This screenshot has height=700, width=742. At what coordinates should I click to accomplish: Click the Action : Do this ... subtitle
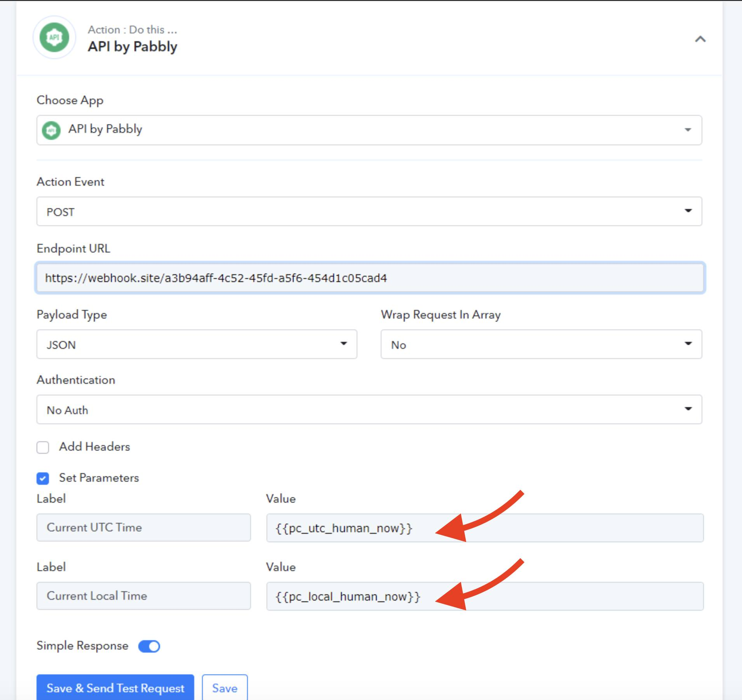tap(132, 30)
